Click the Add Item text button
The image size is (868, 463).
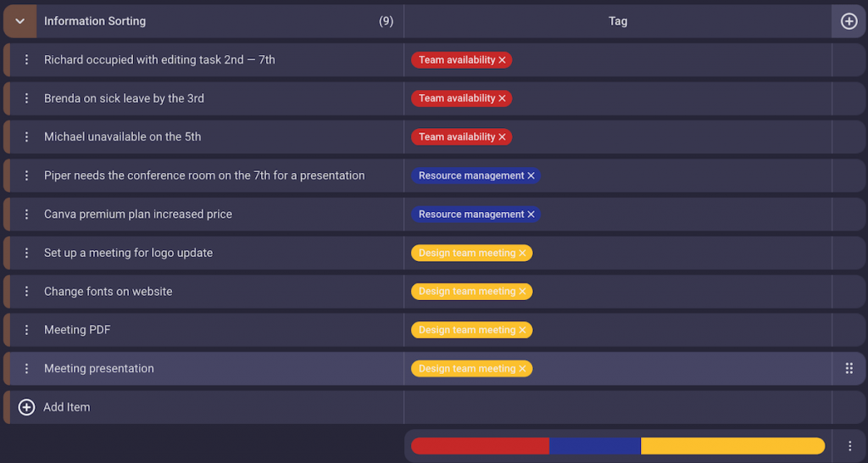(x=67, y=407)
